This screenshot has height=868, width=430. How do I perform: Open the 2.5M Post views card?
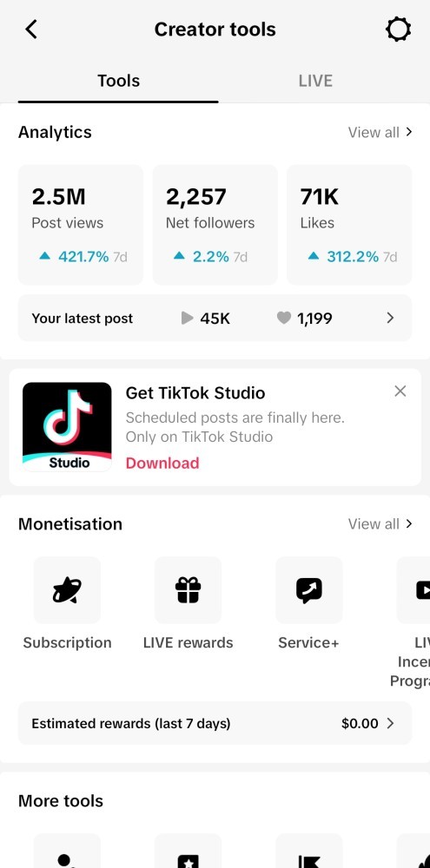81,225
